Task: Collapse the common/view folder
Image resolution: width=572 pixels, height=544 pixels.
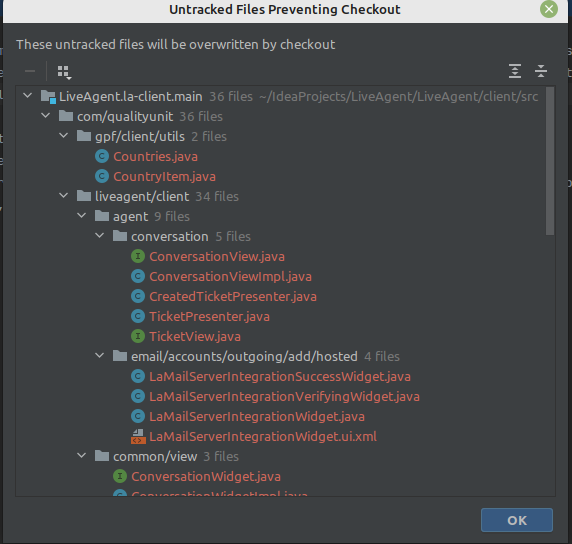Action: (x=82, y=456)
